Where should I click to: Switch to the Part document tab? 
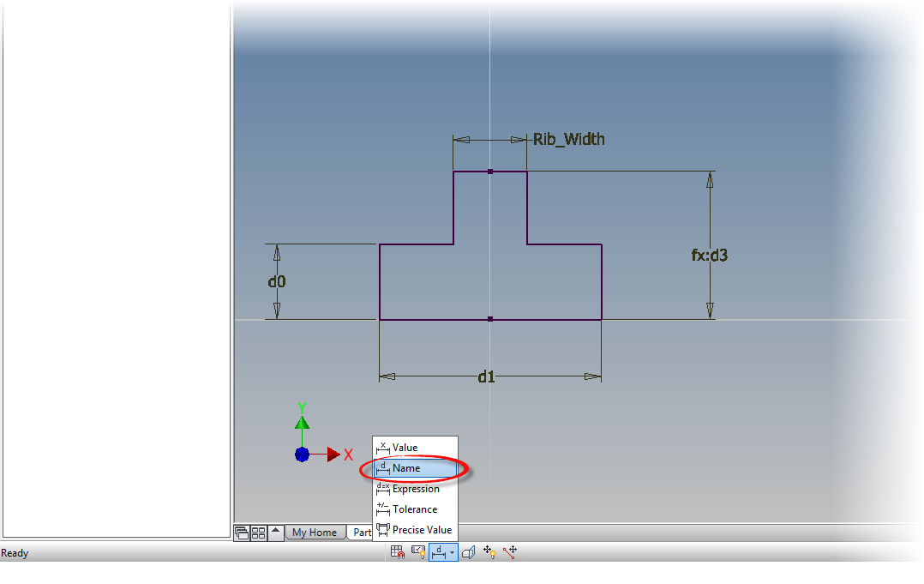click(361, 533)
